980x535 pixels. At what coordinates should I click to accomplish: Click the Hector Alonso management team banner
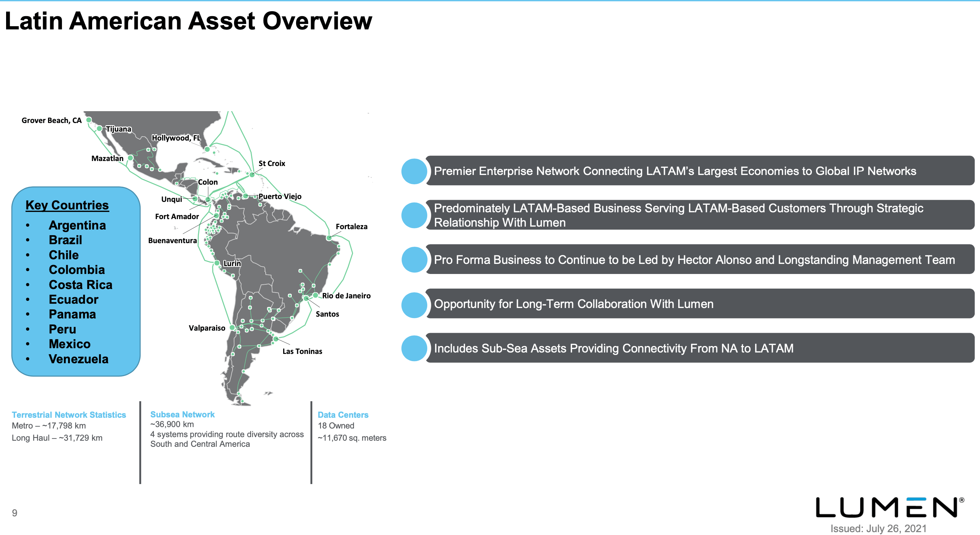700,259
